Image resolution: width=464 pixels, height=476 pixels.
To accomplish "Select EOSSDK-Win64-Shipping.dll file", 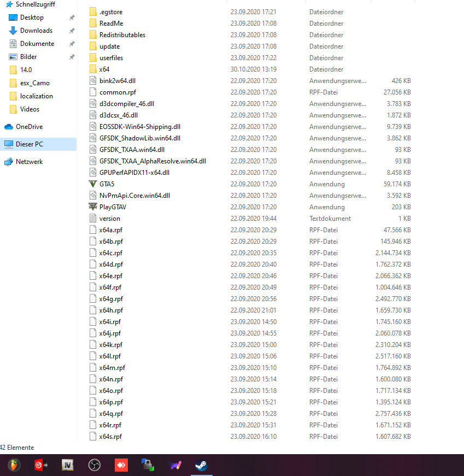I will coord(140,127).
